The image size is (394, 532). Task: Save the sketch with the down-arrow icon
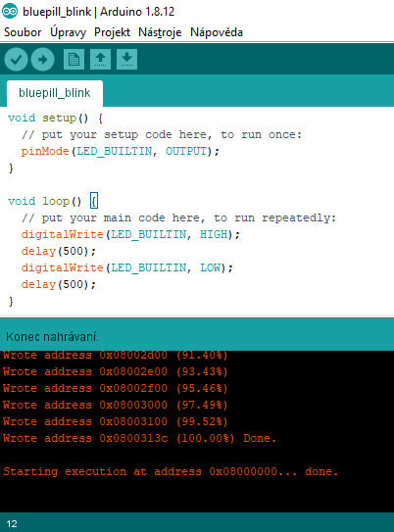(126, 60)
